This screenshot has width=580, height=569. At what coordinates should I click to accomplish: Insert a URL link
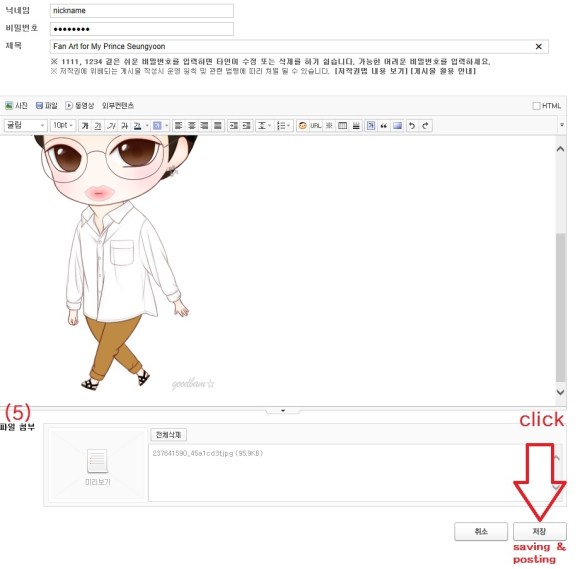click(x=316, y=126)
